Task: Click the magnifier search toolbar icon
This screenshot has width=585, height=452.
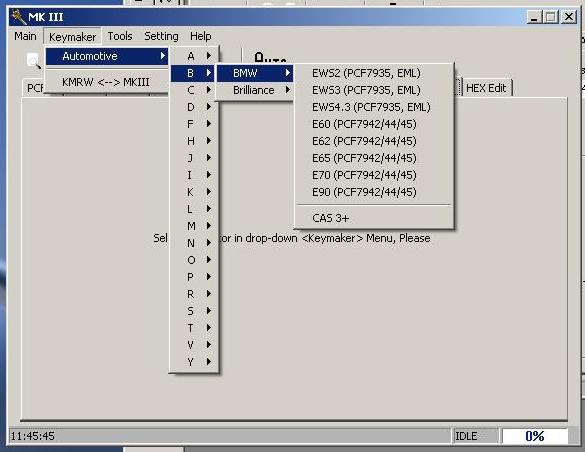Action: click(x=34, y=60)
